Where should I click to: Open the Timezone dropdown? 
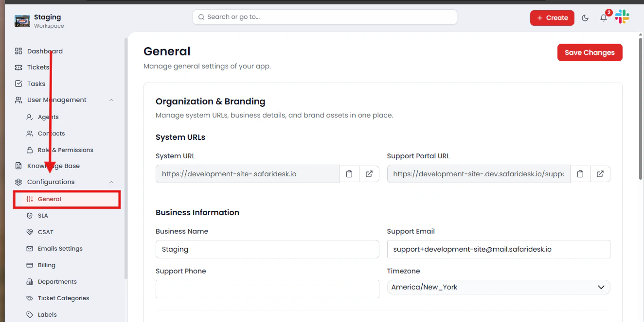(498, 287)
